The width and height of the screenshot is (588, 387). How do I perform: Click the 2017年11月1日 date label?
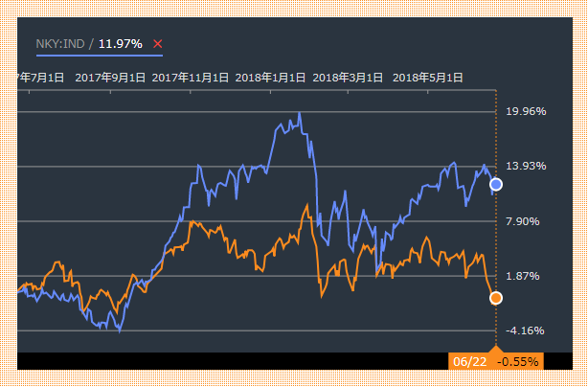pos(191,77)
